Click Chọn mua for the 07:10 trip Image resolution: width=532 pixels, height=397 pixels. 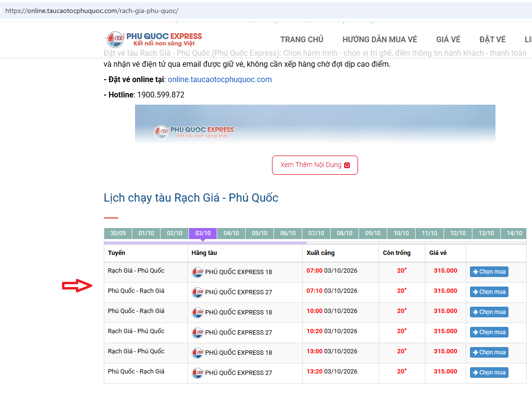point(489,292)
